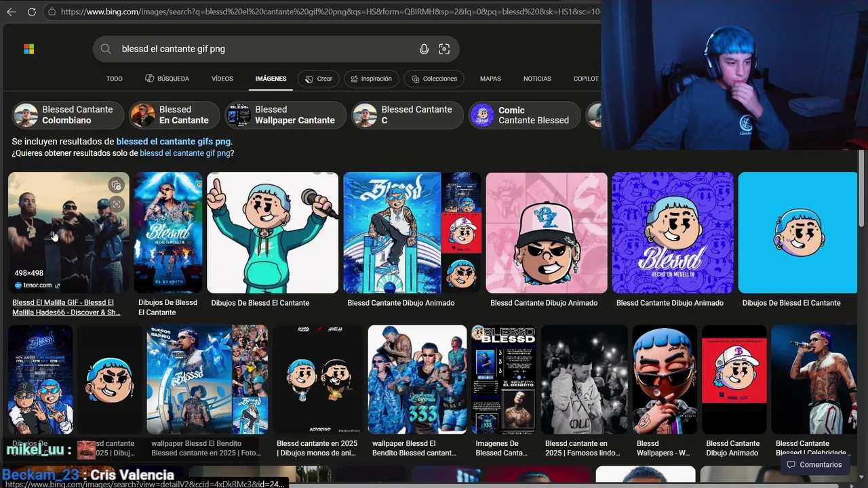Open cyan background cartoon head thumbnail
The width and height of the screenshot is (868, 488).
[797, 232]
